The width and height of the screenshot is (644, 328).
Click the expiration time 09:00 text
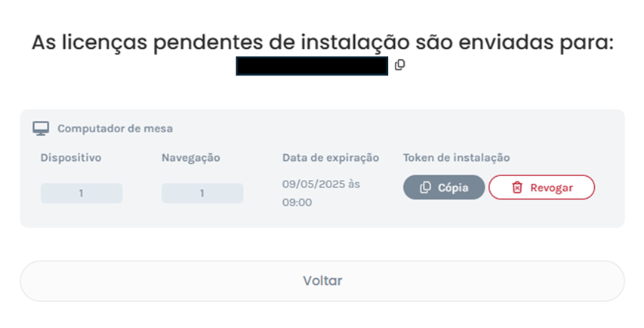(x=297, y=203)
